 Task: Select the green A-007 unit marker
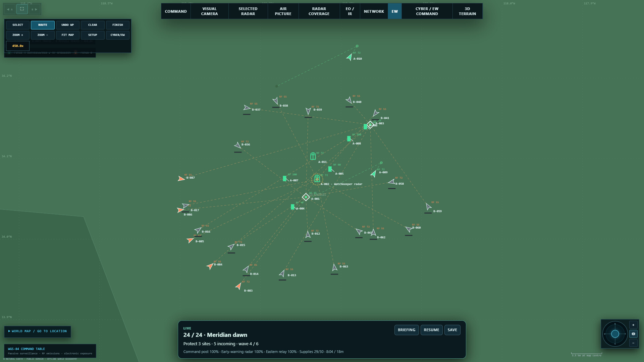pos(285,179)
